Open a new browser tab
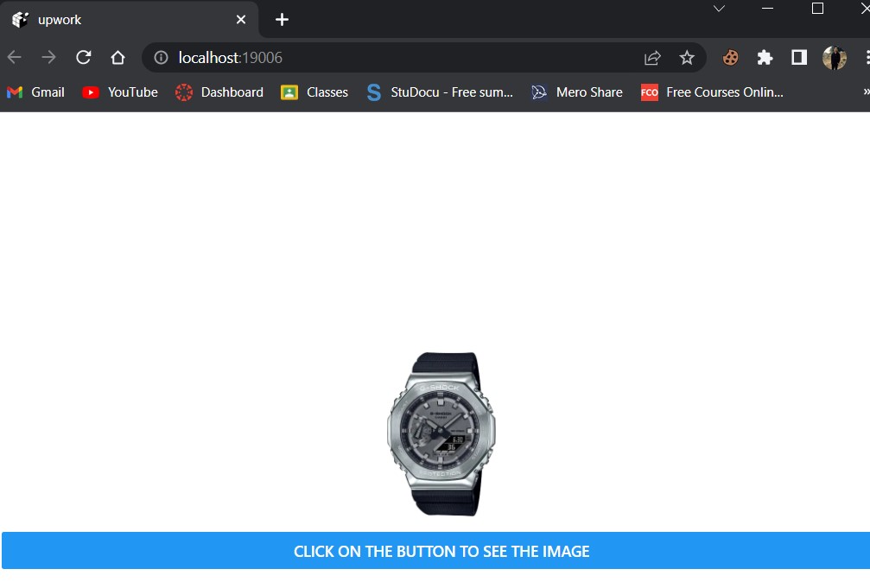The image size is (870, 588). click(x=282, y=19)
